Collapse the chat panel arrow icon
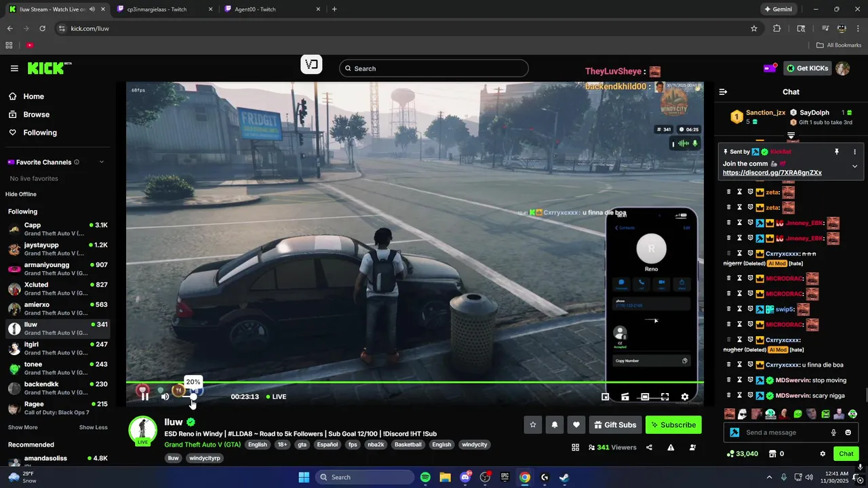Image resolution: width=868 pixels, height=488 pixels. coord(723,91)
